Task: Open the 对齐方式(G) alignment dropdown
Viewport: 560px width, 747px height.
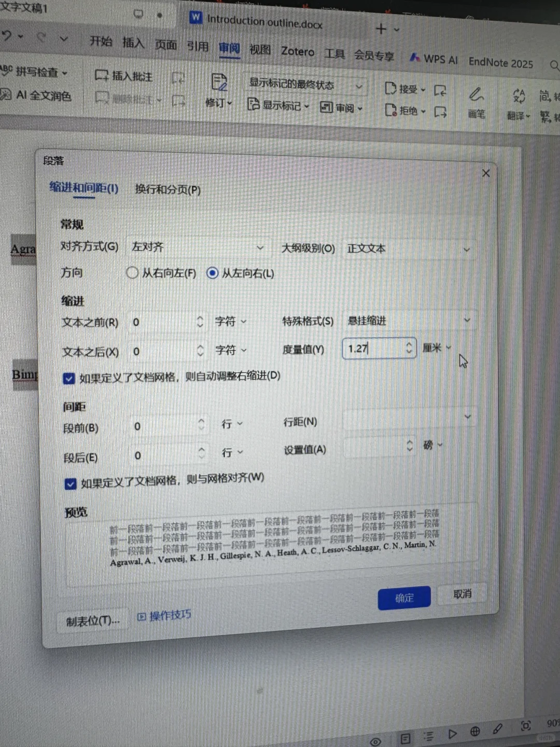Action: (260, 247)
